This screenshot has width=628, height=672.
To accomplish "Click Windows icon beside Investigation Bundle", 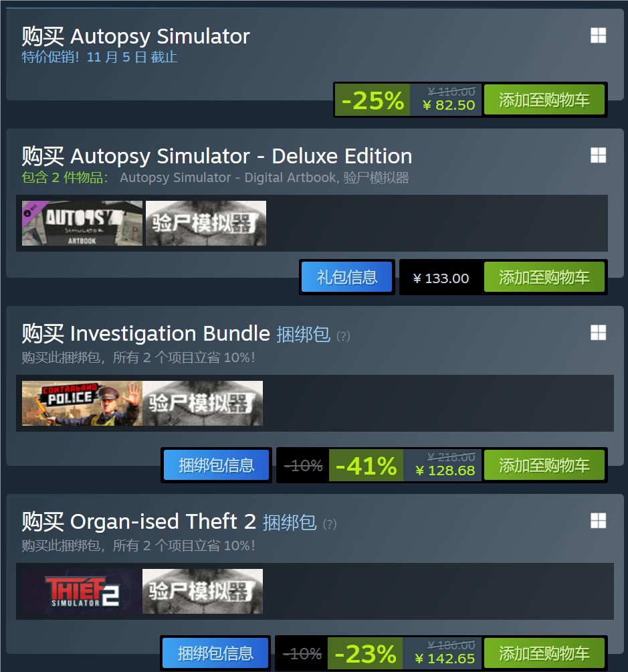I will (598, 333).
